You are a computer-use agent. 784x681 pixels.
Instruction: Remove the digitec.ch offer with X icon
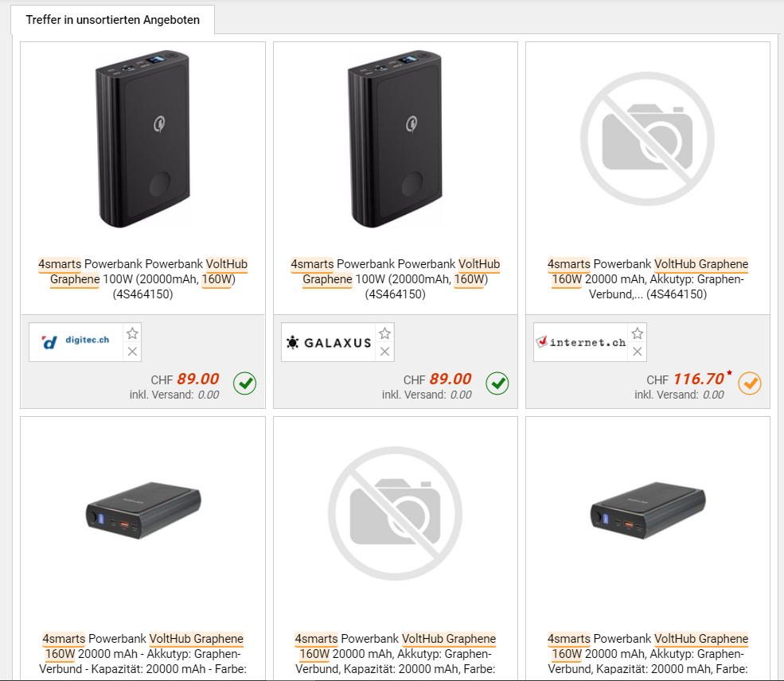pyautogui.click(x=133, y=352)
